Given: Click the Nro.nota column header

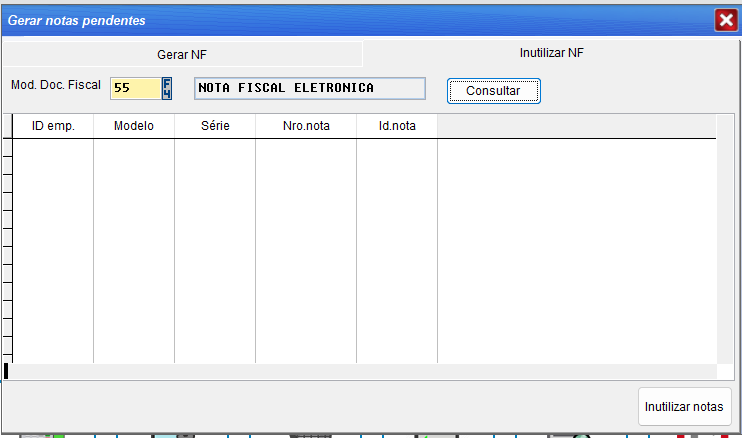Looking at the screenshot, I should [x=306, y=126].
